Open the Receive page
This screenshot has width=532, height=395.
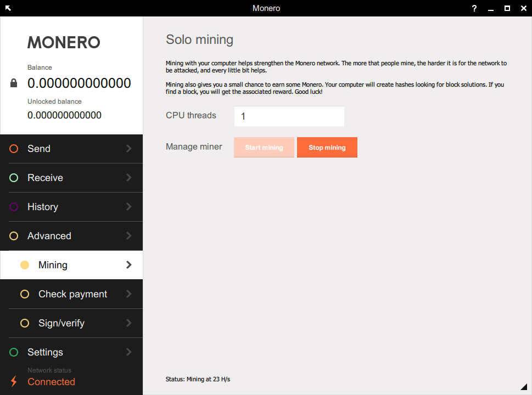pos(71,178)
